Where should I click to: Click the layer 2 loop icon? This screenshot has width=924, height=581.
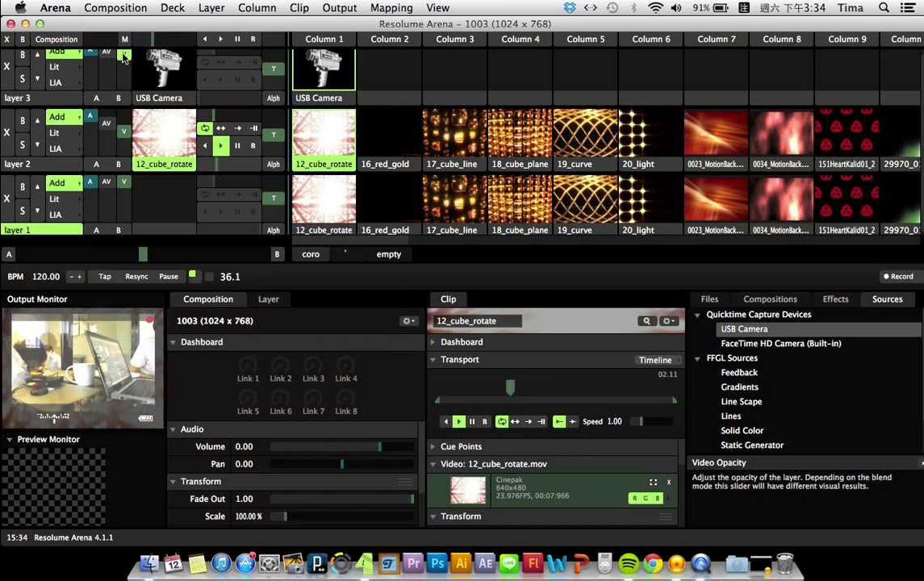[x=204, y=127]
